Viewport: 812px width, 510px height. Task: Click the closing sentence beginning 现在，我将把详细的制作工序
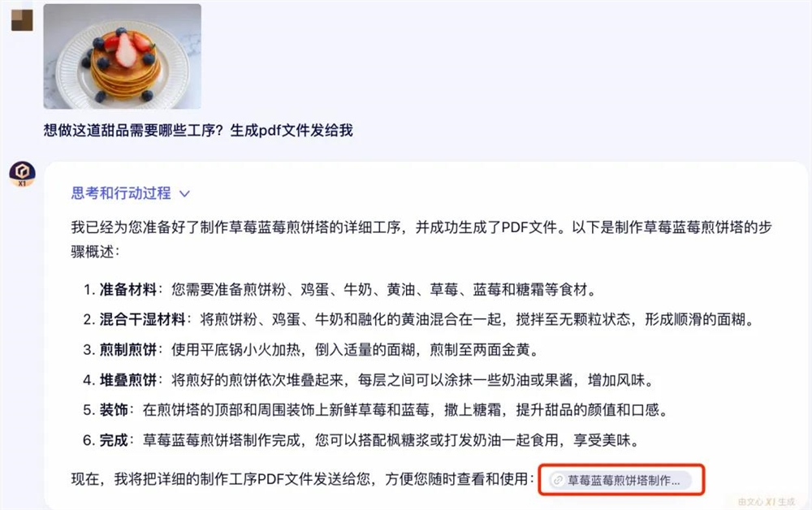coord(302,479)
